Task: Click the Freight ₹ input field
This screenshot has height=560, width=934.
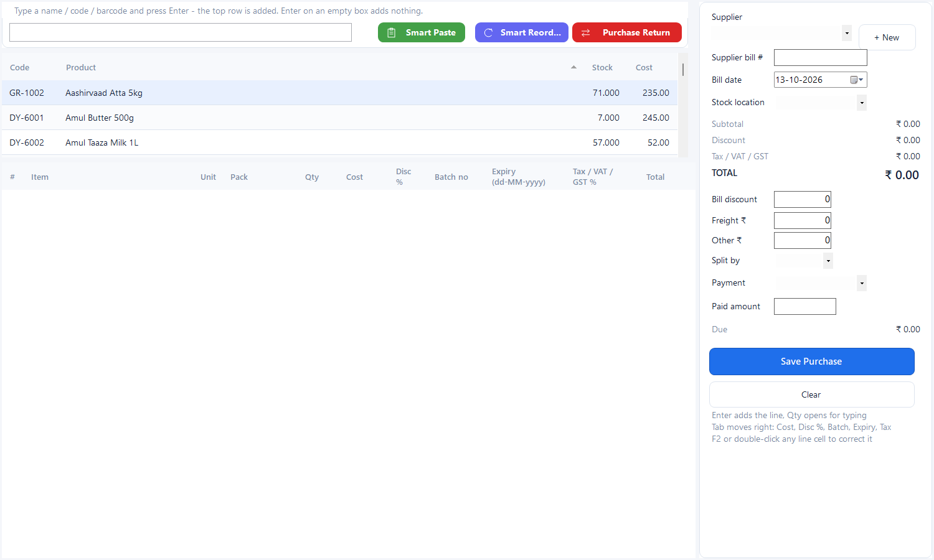Action: (x=803, y=220)
